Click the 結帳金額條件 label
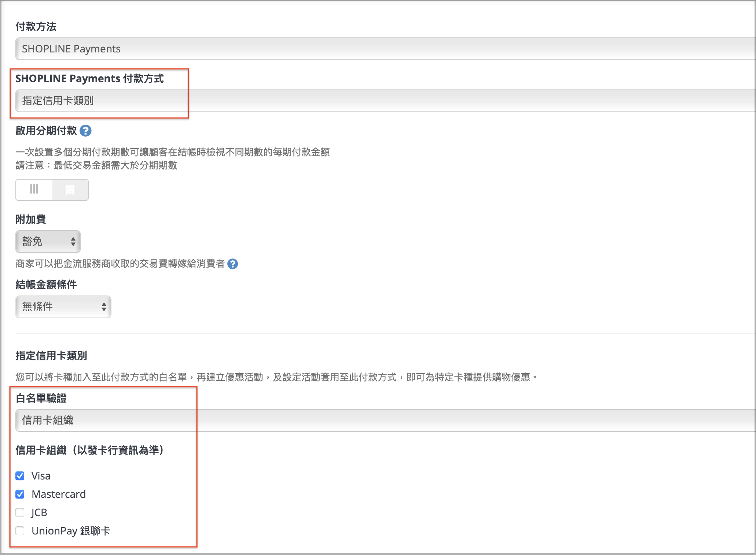 tap(46, 284)
